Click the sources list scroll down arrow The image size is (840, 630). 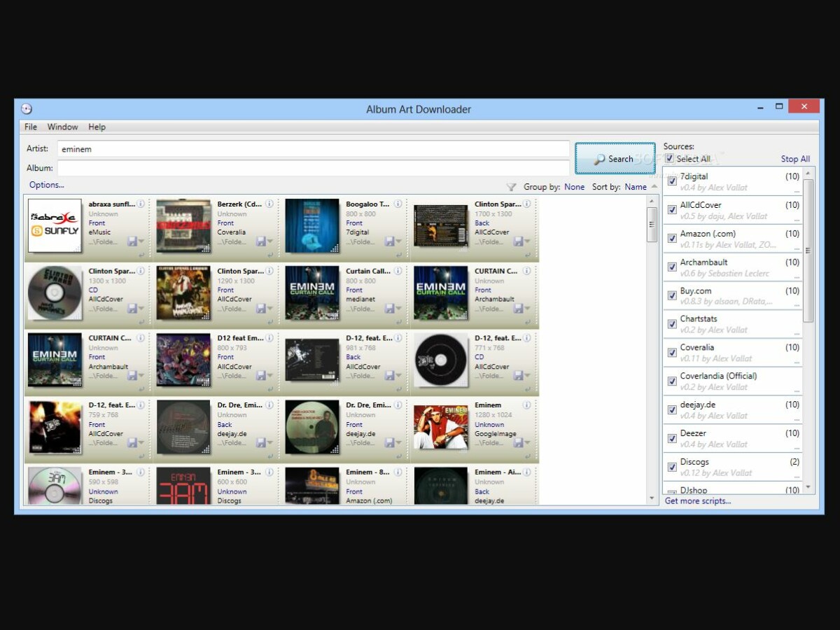808,487
